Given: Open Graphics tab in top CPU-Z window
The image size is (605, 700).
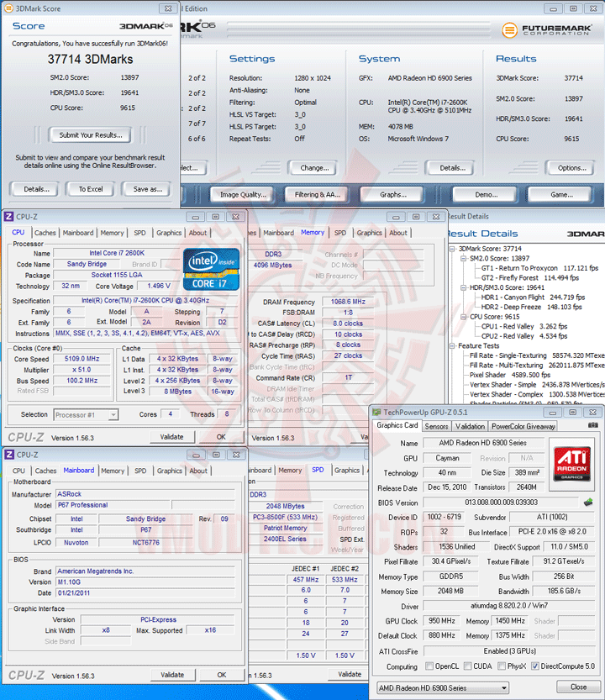Looking at the screenshot, I should coord(169,233).
